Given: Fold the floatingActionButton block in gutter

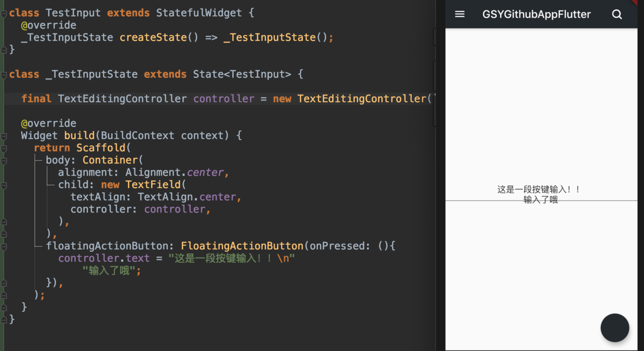Looking at the screenshot, I should (x=4, y=247).
